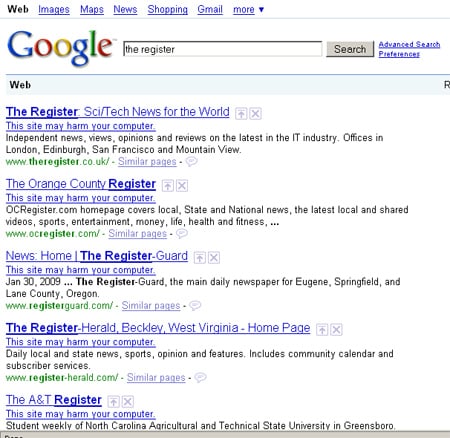Expand the more dropdown menu
The image size is (450, 438).
pyautogui.click(x=248, y=9)
